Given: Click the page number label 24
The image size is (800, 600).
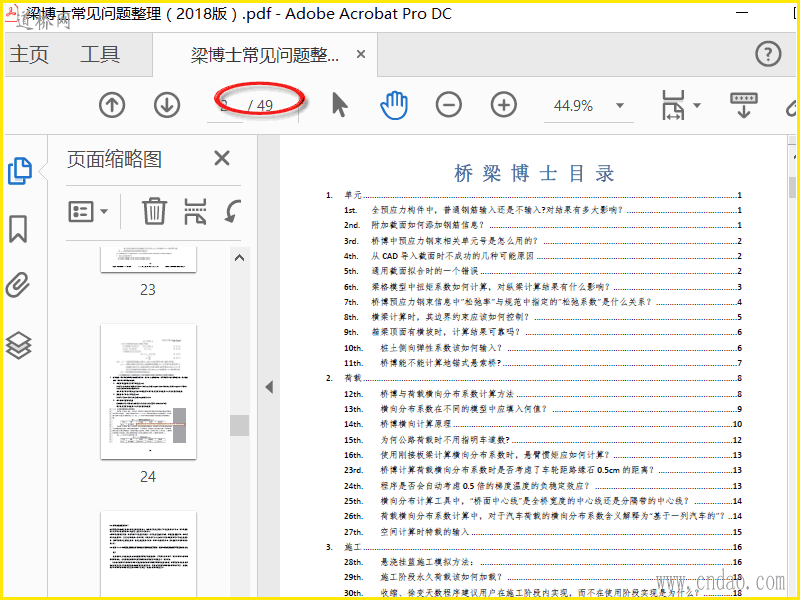Looking at the screenshot, I should [148, 477].
